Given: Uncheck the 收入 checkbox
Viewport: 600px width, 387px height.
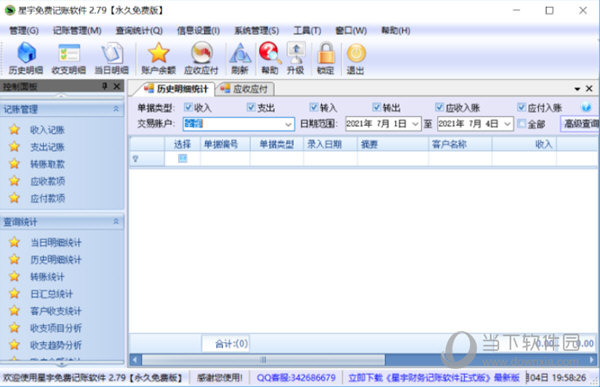Looking at the screenshot, I should 188,107.
